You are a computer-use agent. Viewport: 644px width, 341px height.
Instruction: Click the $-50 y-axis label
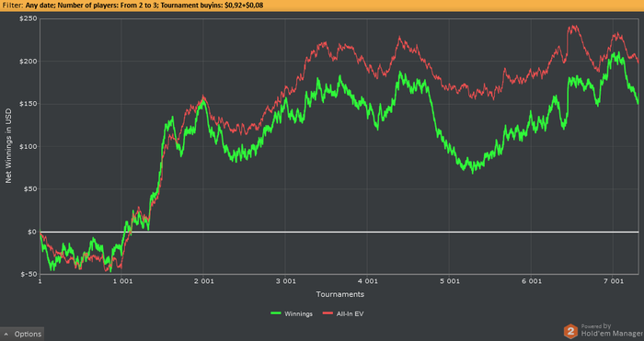(29, 274)
